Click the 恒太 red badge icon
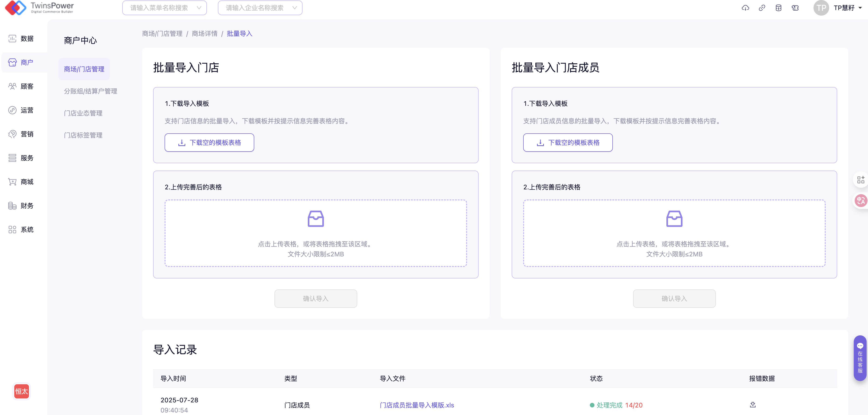Viewport: 868px width, 415px height. (22, 391)
